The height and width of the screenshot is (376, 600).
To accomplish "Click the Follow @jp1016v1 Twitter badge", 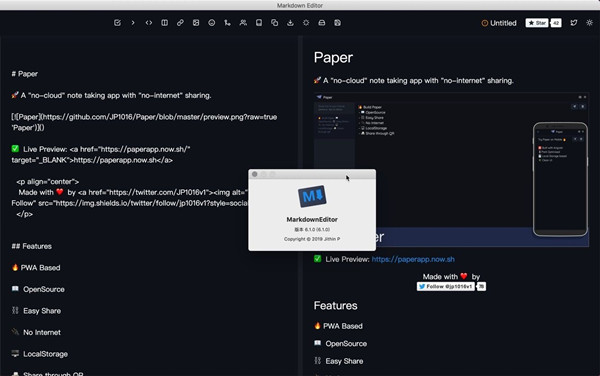I will point(445,286).
